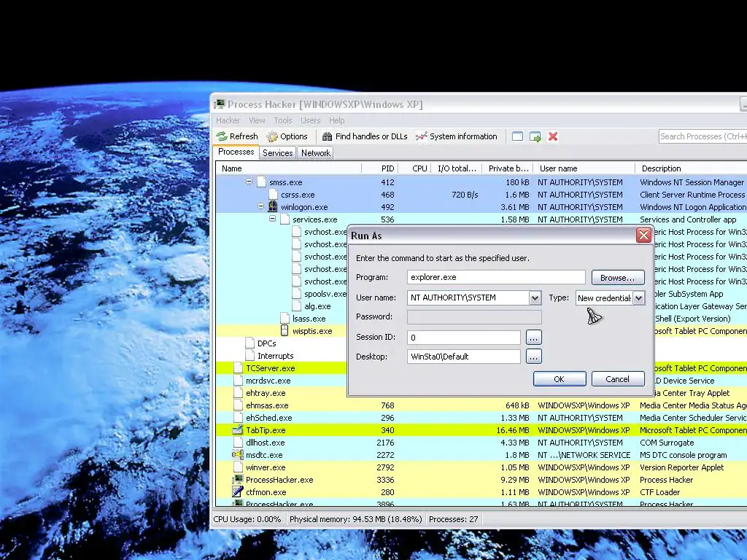
Task: Click ellipsis button next to Session ID
Action: pyautogui.click(x=533, y=338)
